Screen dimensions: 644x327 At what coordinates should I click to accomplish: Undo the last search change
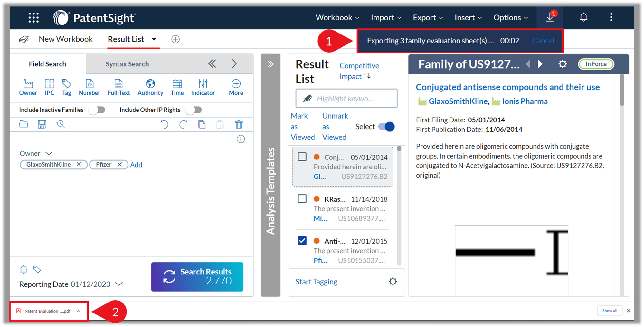[165, 124]
